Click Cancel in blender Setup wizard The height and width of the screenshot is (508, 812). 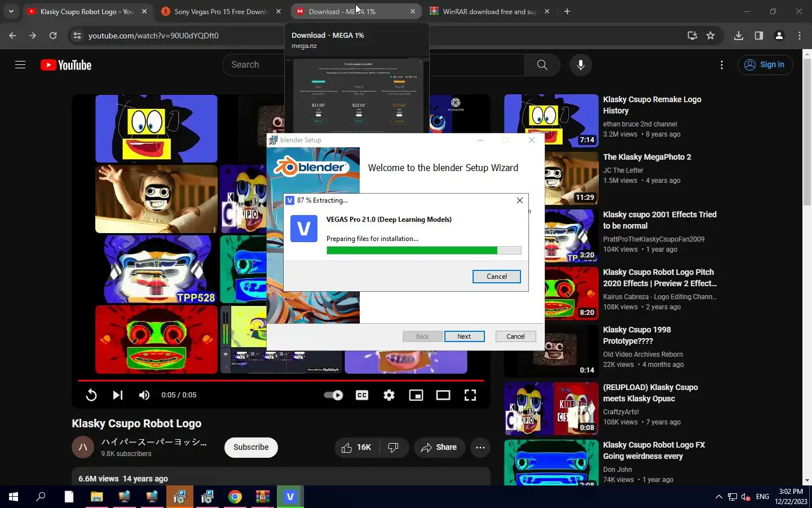(x=515, y=336)
